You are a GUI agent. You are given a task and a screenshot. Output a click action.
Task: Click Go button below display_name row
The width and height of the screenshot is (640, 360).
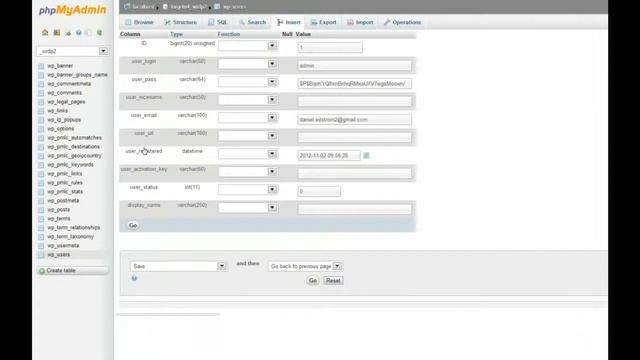point(133,225)
